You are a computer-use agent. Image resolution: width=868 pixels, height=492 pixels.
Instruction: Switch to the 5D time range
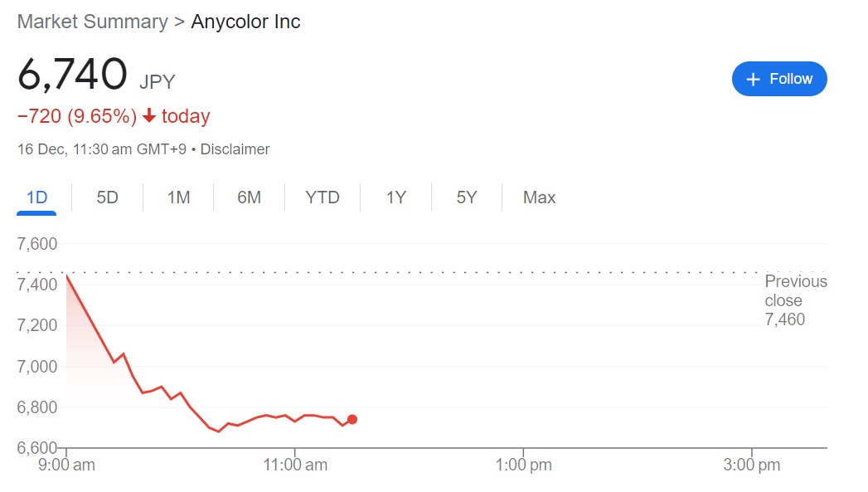coord(108,197)
